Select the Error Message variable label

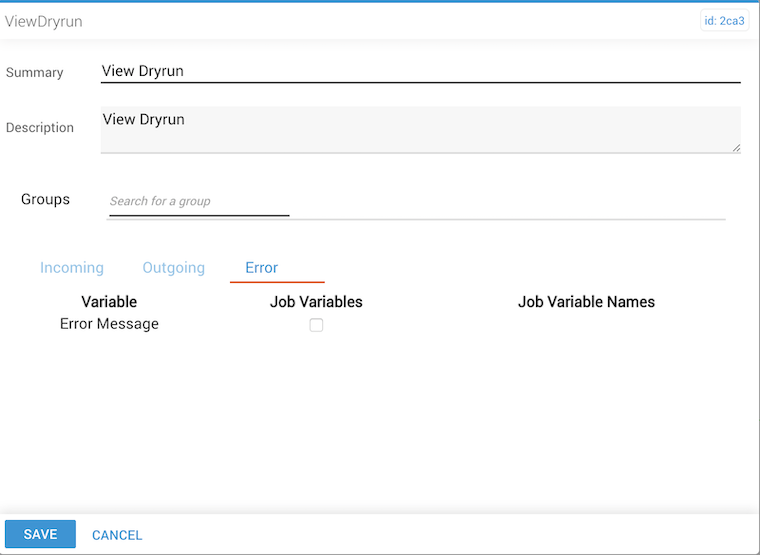point(109,324)
